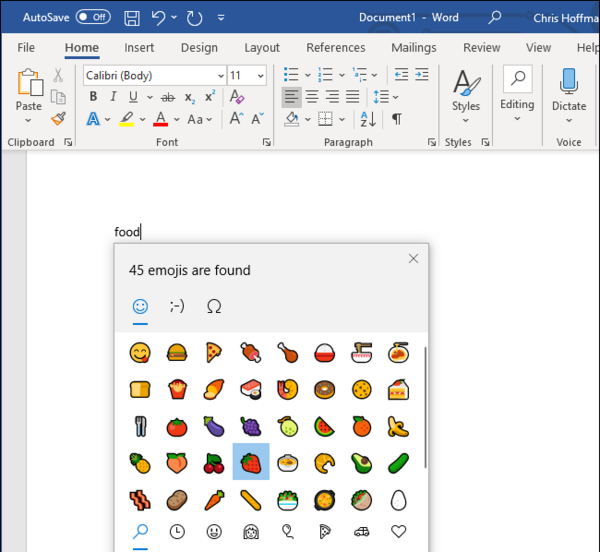Image resolution: width=600 pixels, height=552 pixels.
Task: Toggle AutoSave switch on
Action: [93, 17]
